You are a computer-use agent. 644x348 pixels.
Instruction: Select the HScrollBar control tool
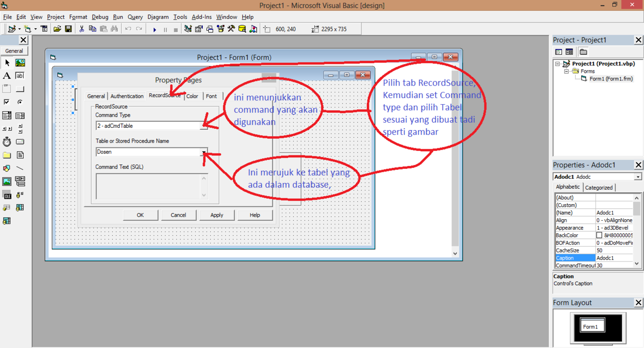point(7,129)
